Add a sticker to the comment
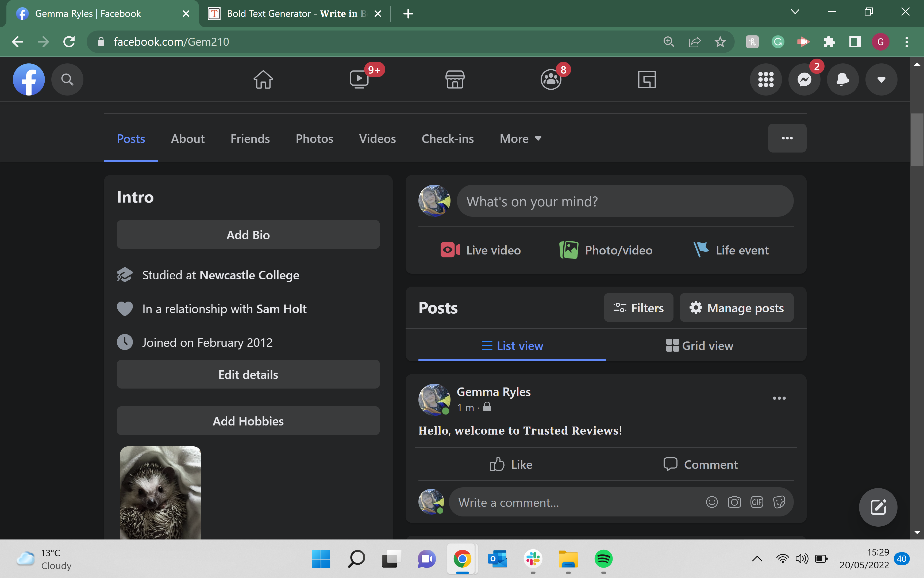The width and height of the screenshot is (924, 578). [779, 502]
